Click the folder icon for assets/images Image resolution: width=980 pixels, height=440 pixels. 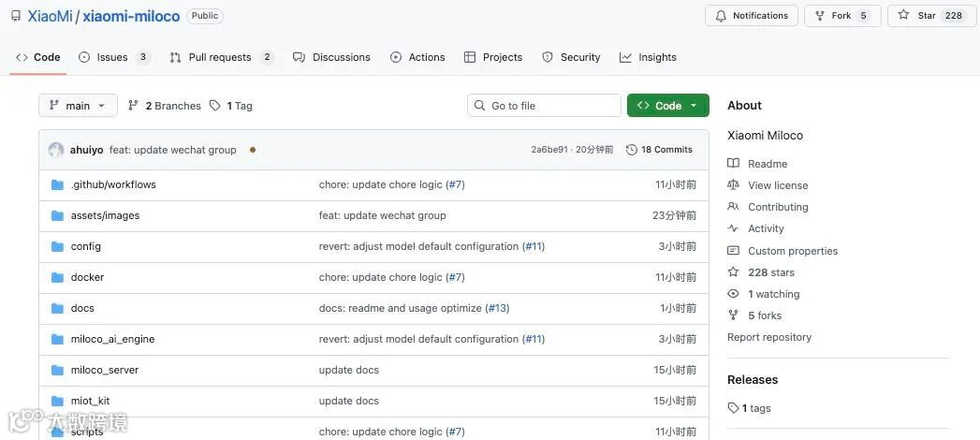point(57,215)
